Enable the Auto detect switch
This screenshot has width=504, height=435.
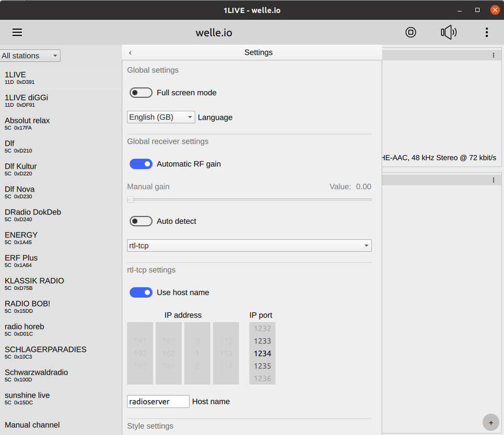141,221
